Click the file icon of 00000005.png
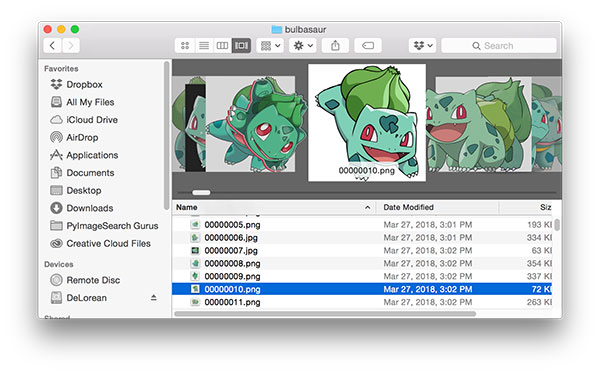The width and height of the screenshot is (600, 373). (x=195, y=225)
